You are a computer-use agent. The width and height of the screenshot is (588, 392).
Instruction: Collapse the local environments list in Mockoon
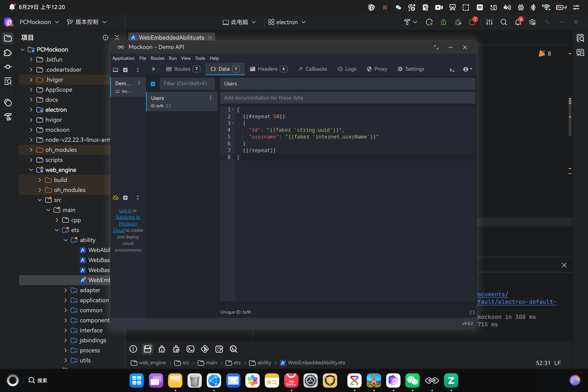(138, 70)
